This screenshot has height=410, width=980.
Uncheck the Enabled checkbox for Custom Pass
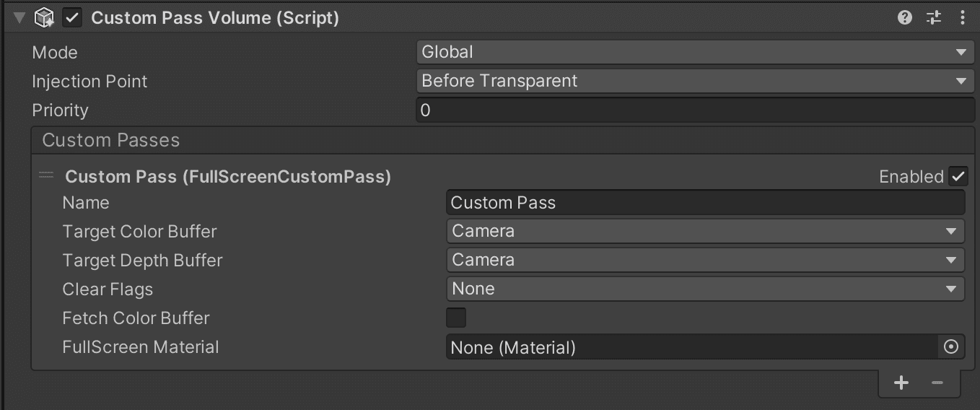[x=958, y=176]
